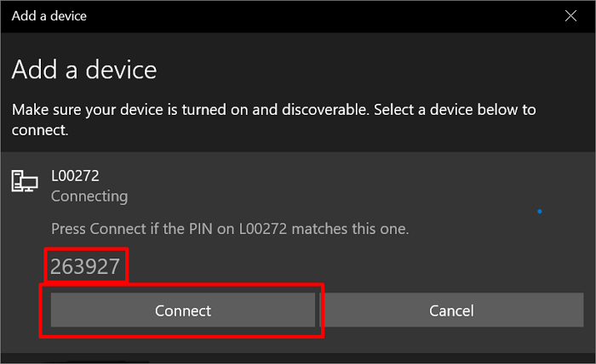The image size is (596, 364).
Task: Select the L00272 device name label
Action: (75, 174)
